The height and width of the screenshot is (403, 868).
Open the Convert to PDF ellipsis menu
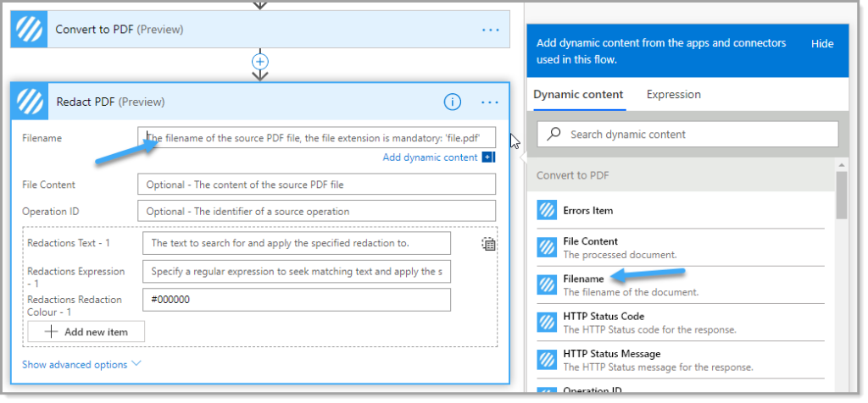click(491, 30)
